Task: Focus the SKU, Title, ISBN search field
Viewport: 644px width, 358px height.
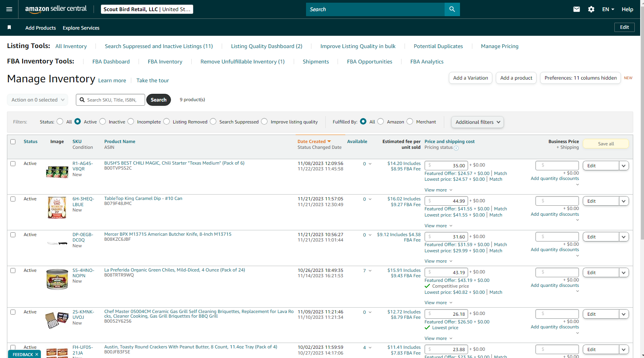Action: click(x=110, y=100)
